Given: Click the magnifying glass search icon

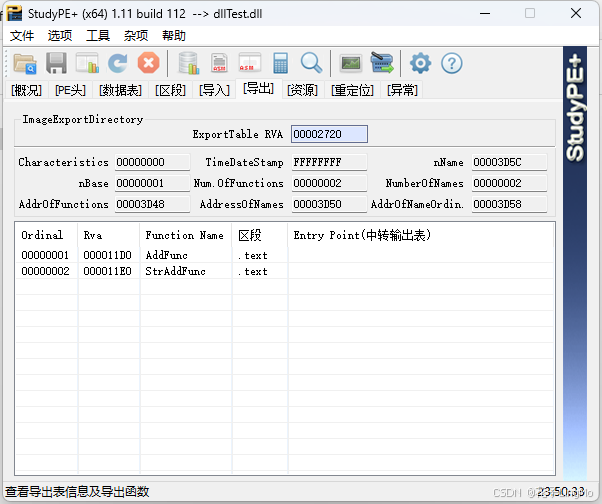Looking at the screenshot, I should (311, 63).
